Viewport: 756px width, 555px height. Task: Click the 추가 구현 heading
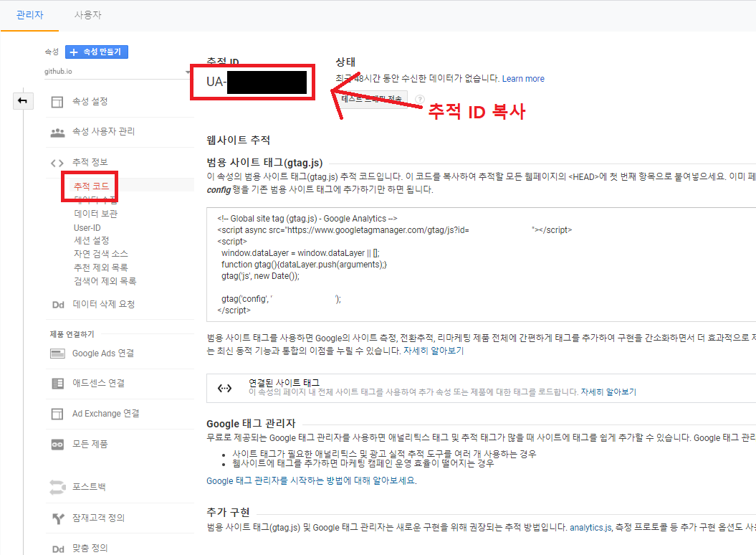tap(228, 512)
